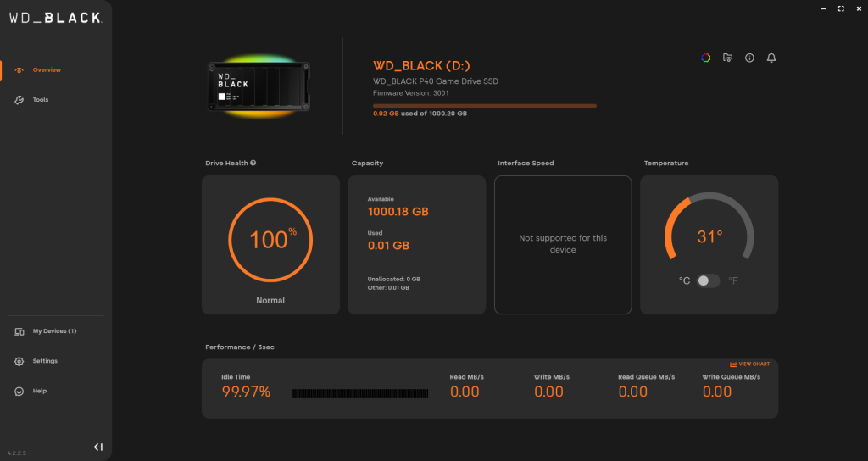Open the drive info circle icon
Screen dimensions: 868x461
pos(749,58)
